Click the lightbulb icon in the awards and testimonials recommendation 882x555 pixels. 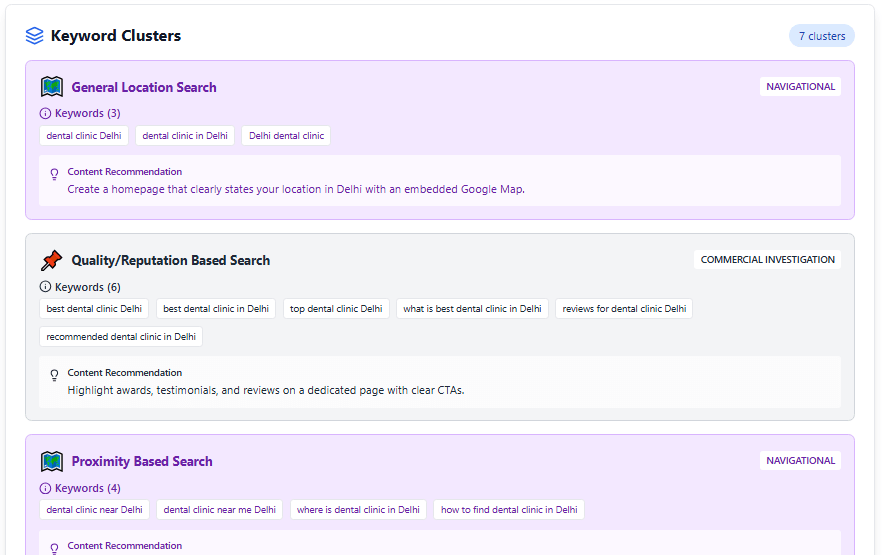(x=55, y=375)
